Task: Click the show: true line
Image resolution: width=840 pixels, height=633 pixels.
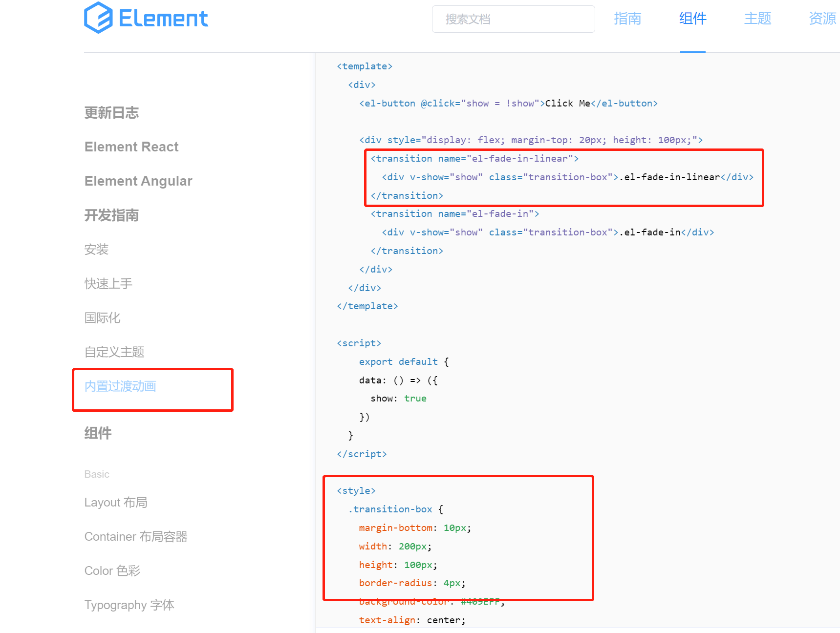Action: 399,399
